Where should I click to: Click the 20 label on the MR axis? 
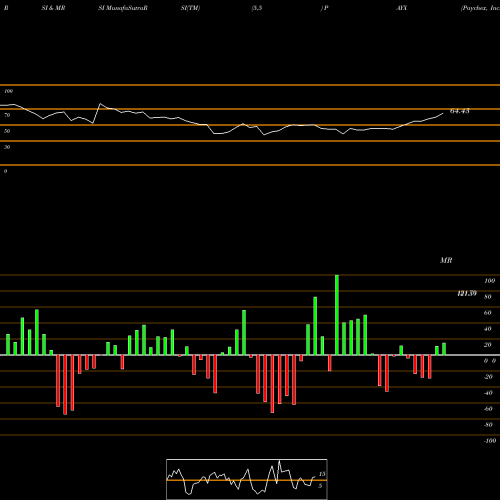488,345
